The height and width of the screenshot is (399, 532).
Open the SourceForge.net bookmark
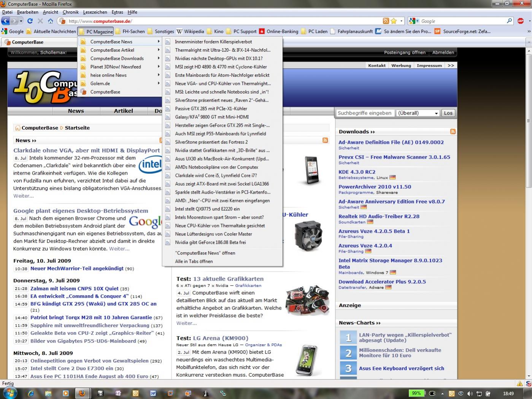[x=463, y=31]
